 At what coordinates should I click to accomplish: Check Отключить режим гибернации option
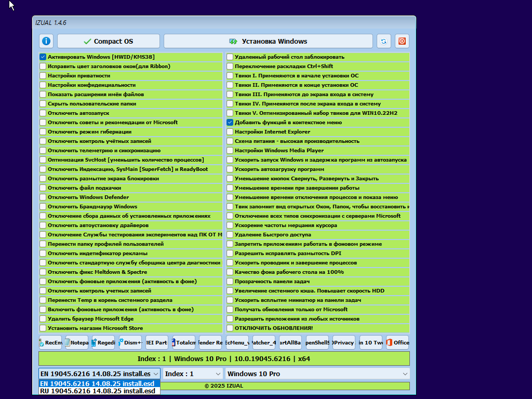click(x=43, y=131)
